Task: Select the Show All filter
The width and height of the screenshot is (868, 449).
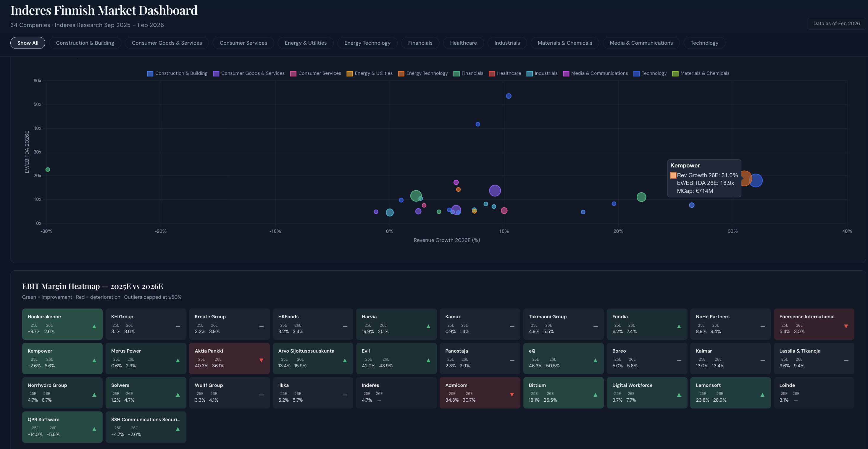Action: (28, 43)
